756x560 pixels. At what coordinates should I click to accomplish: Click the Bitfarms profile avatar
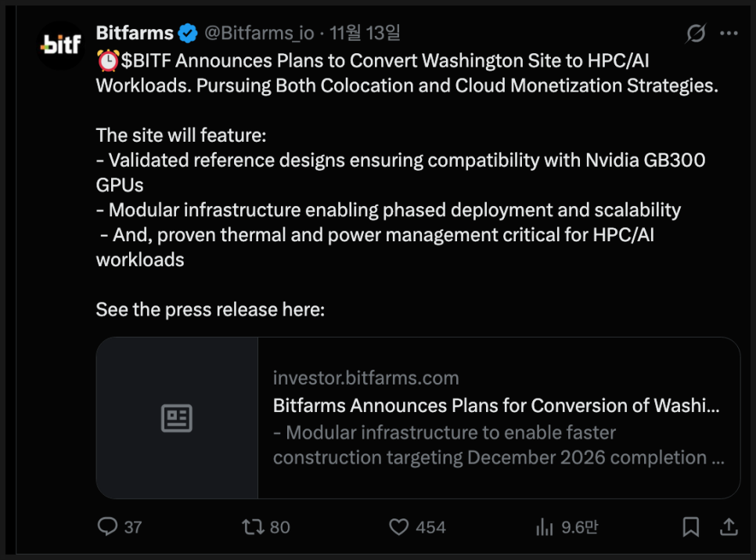61,46
